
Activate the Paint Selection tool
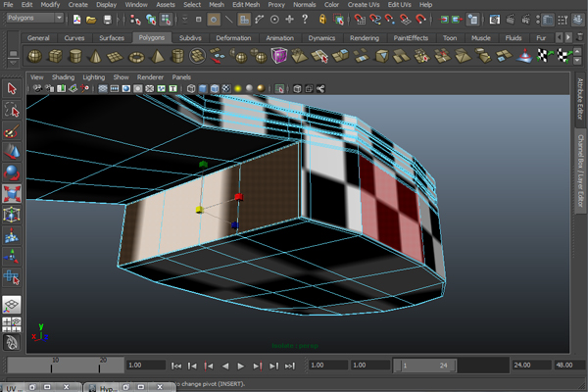coord(12,131)
